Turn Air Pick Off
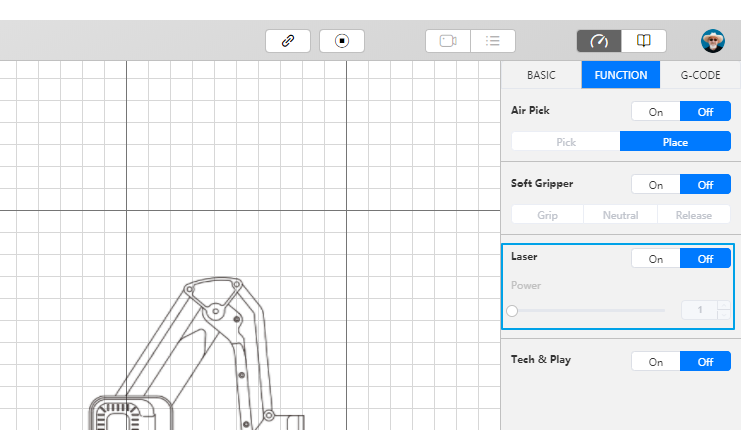 706,112
